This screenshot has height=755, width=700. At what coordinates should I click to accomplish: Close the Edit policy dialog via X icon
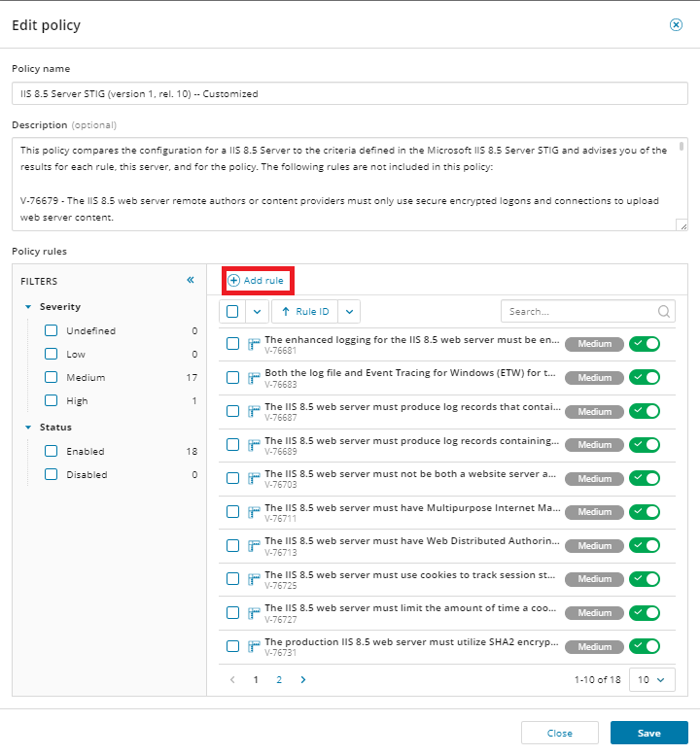[676, 25]
